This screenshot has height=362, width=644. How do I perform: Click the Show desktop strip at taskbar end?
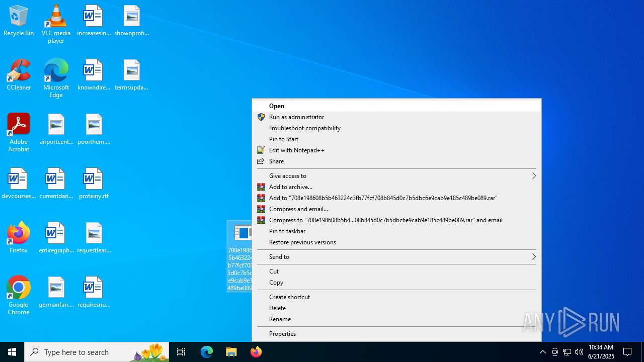click(642, 352)
